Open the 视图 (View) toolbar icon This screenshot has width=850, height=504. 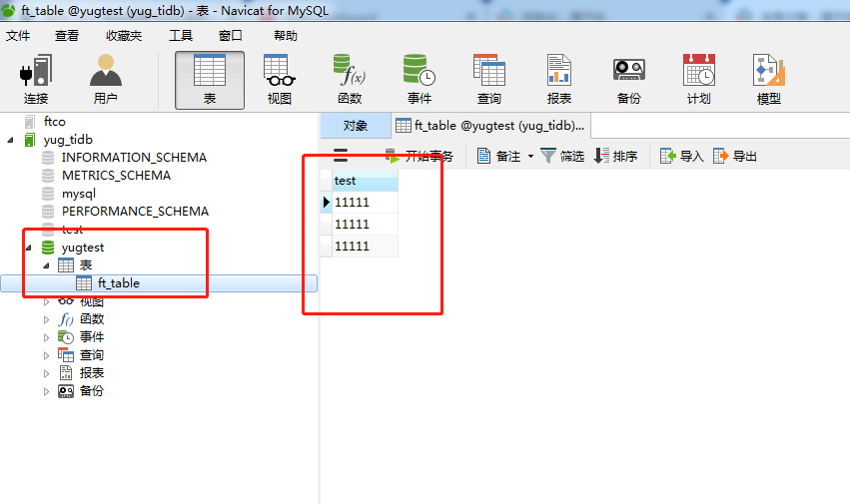pos(280,80)
